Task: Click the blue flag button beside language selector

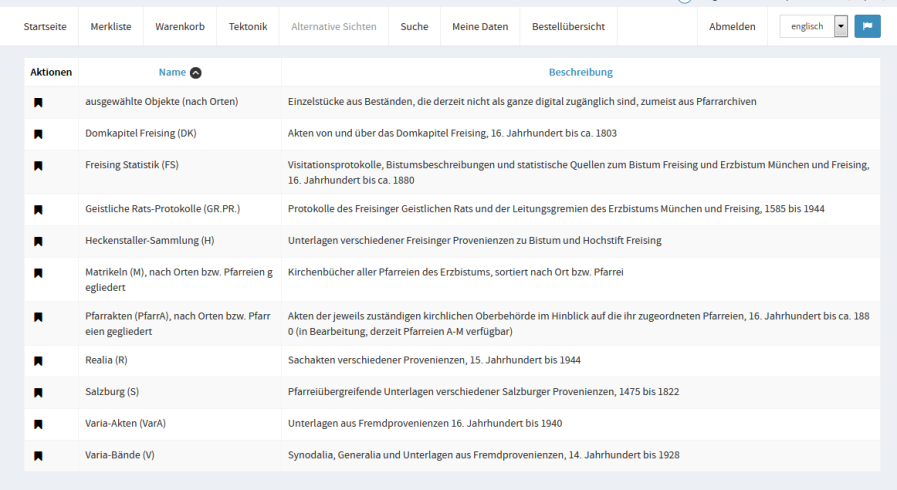Action: [x=867, y=27]
